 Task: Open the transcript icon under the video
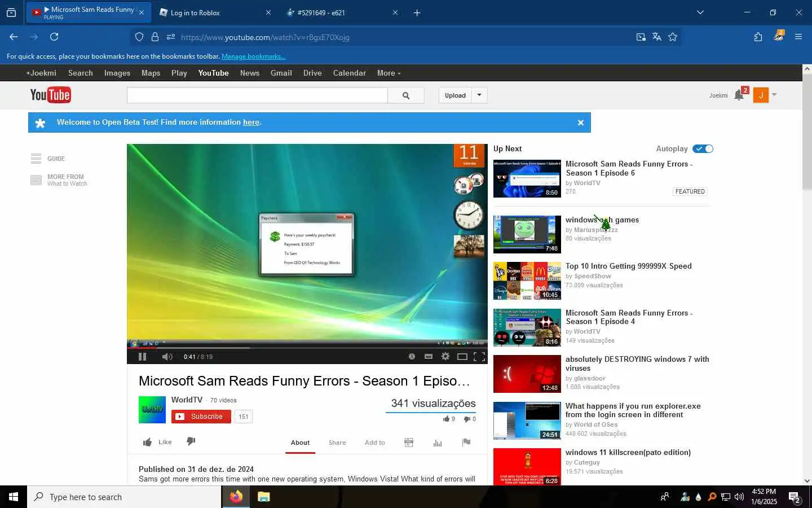coord(409,443)
